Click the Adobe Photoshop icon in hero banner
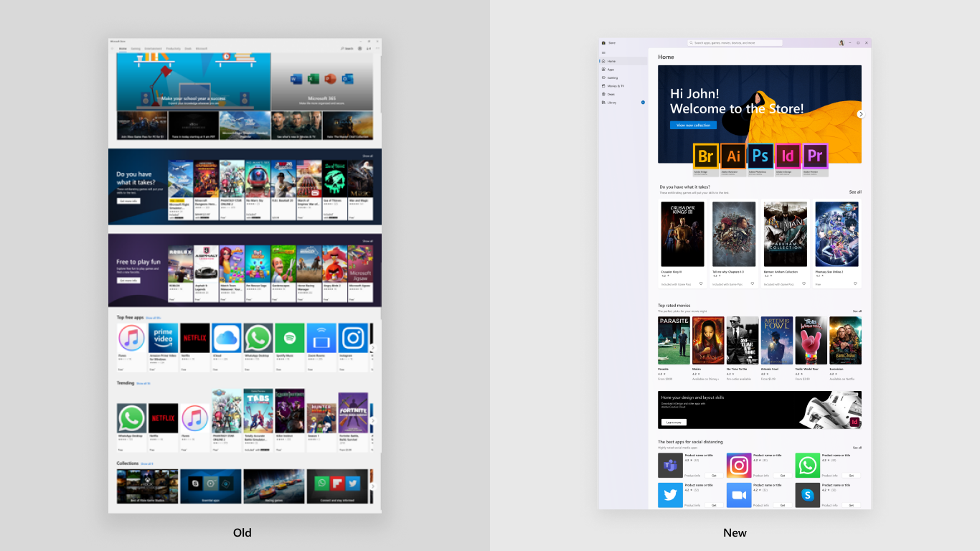The height and width of the screenshot is (551, 980). click(760, 156)
